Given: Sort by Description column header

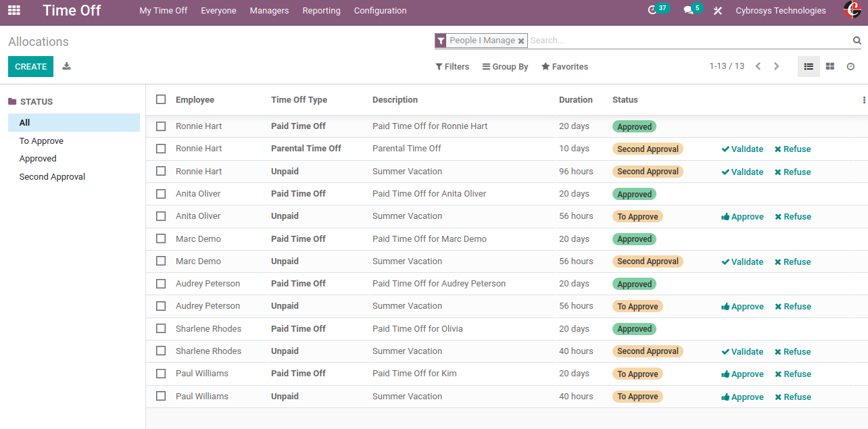Looking at the screenshot, I should tap(395, 100).
